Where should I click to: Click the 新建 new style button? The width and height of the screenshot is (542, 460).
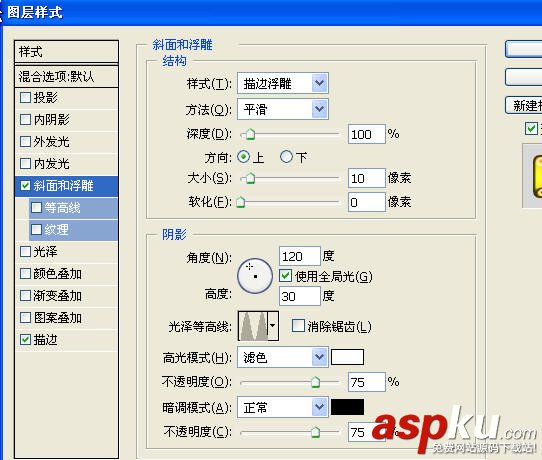point(524,105)
